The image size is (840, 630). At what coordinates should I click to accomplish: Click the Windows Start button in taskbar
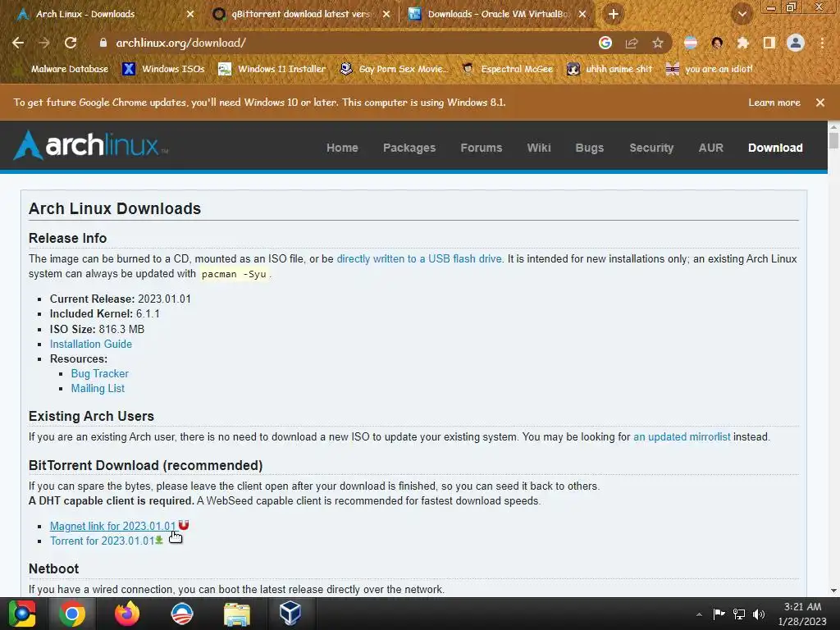[22, 614]
